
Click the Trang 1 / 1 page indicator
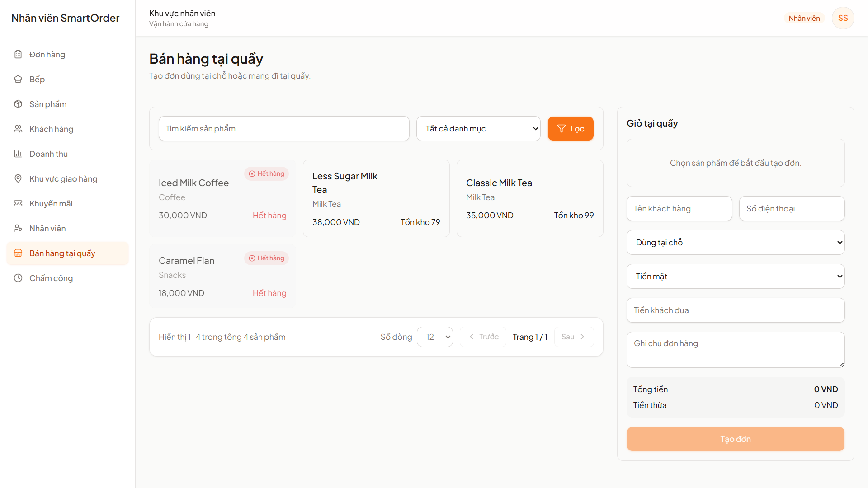tap(530, 337)
